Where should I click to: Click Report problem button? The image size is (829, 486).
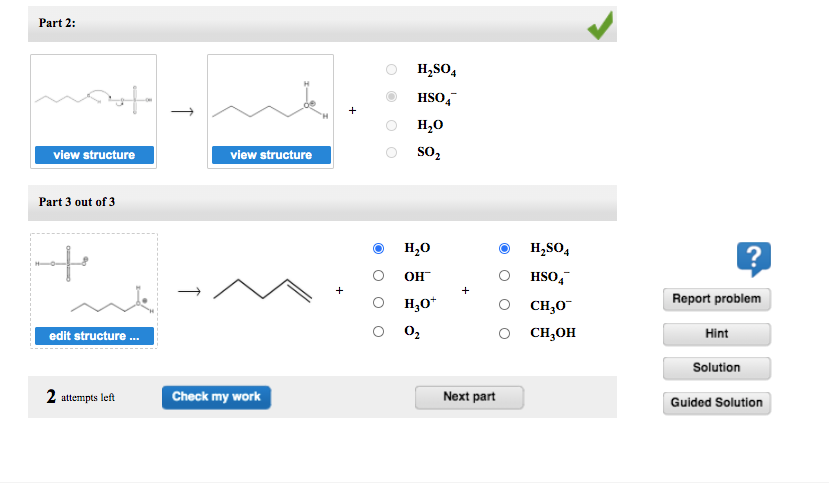coord(716,299)
